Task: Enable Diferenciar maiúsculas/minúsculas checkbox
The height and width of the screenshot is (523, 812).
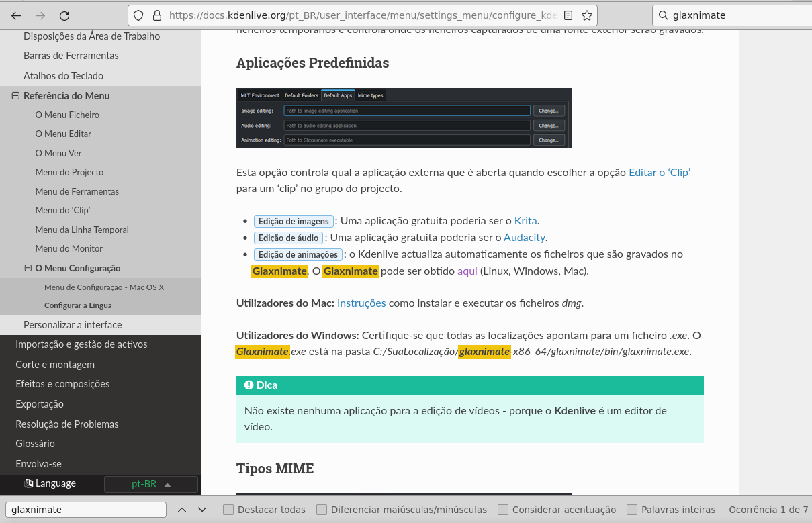Action: (322, 510)
